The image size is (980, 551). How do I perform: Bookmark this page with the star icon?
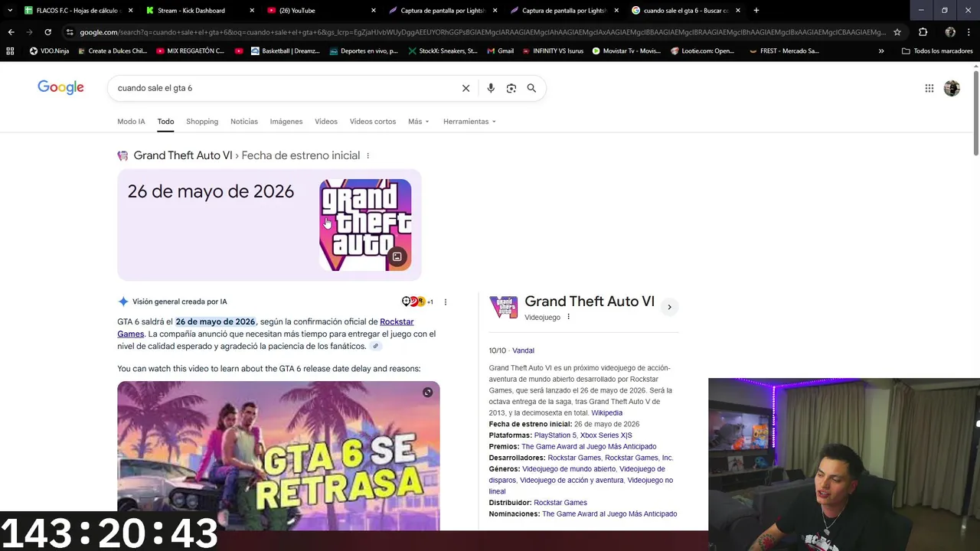click(897, 32)
